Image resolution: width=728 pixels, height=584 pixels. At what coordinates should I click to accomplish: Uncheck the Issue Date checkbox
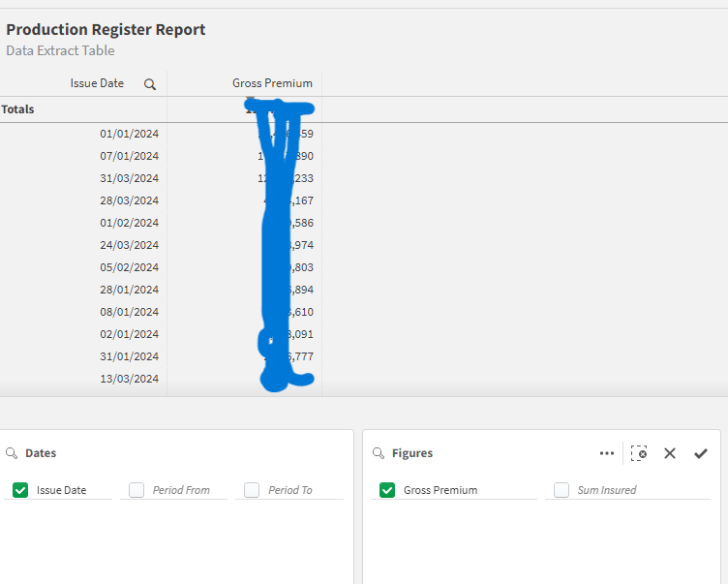20,490
